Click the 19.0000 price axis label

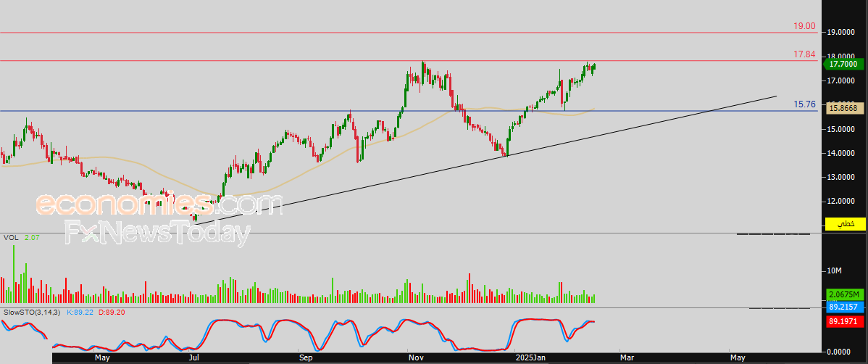840,33
